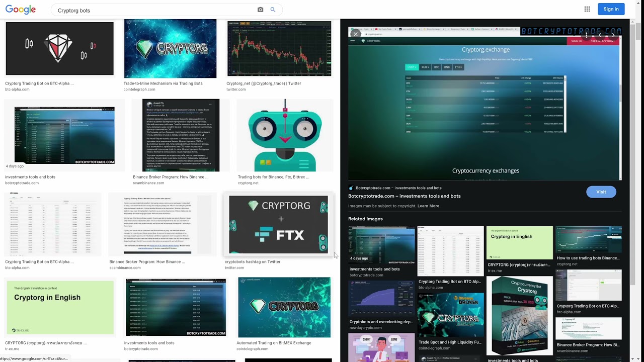The width and height of the screenshot is (644, 362).
Task: Open the Automated Trading on BitMEX thumbnail
Action: 284,307
